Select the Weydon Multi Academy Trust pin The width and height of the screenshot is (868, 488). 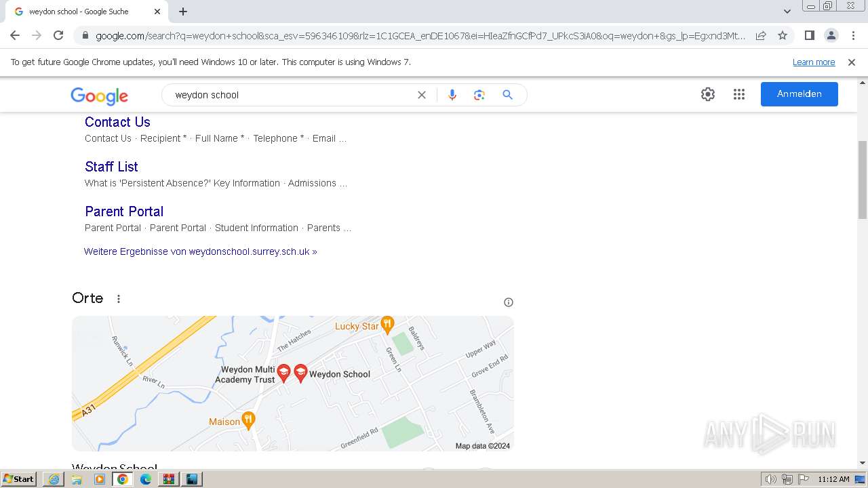284,373
